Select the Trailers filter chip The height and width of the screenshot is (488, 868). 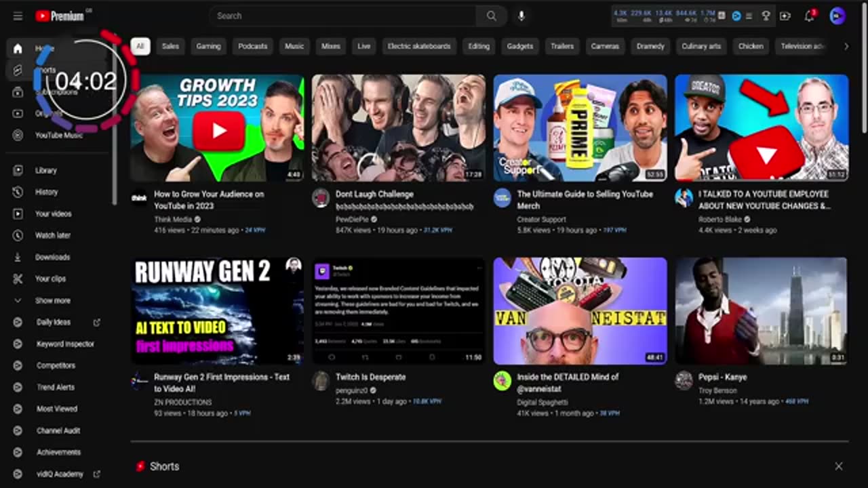pos(562,46)
